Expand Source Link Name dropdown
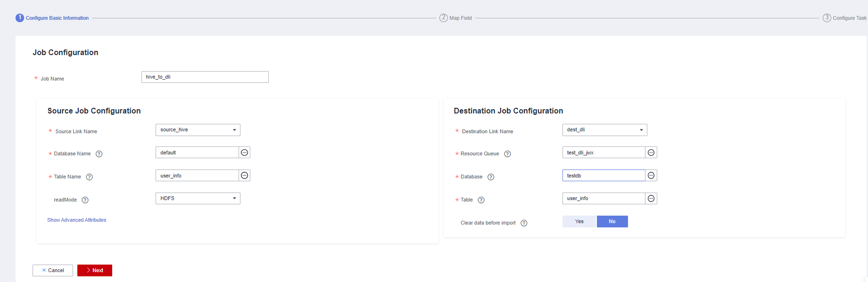Image resolution: width=868 pixels, height=282 pixels. pos(198,130)
